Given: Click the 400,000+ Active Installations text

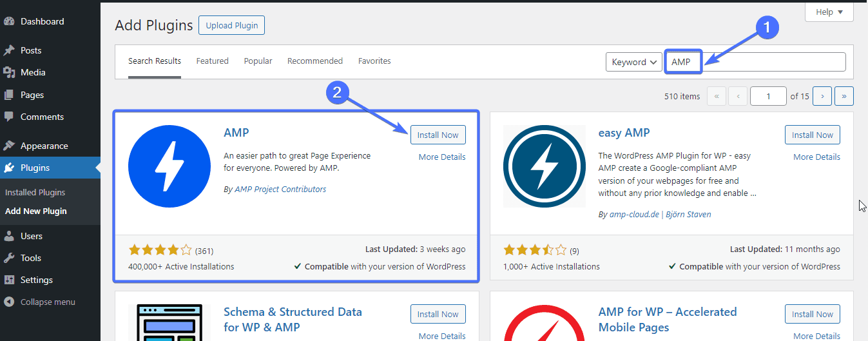Looking at the screenshot, I should (181, 266).
